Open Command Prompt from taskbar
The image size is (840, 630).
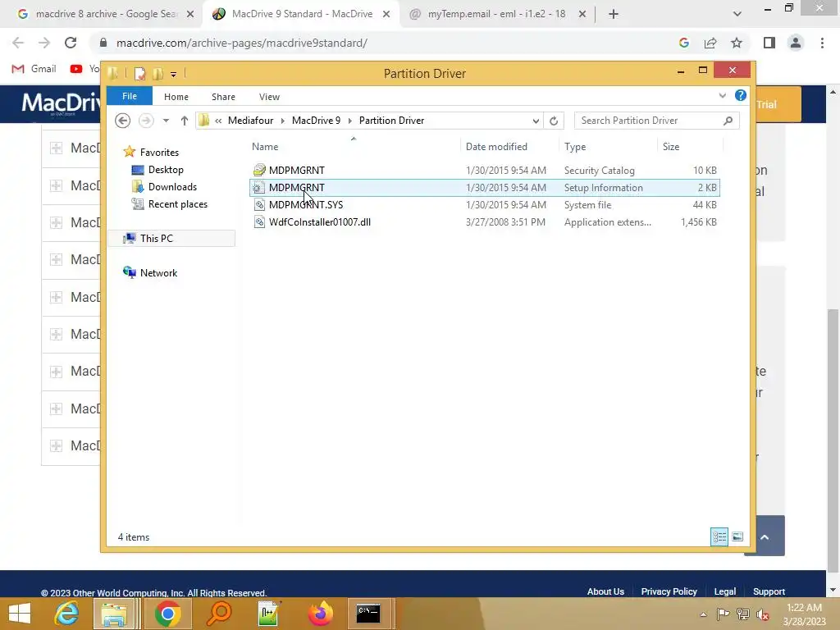point(368,614)
